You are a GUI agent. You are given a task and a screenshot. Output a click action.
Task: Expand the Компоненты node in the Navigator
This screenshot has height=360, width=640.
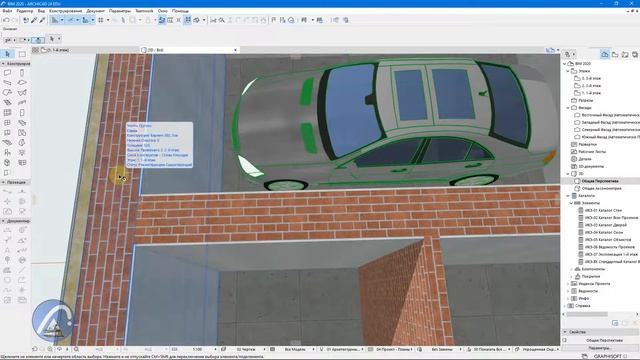(x=571, y=269)
